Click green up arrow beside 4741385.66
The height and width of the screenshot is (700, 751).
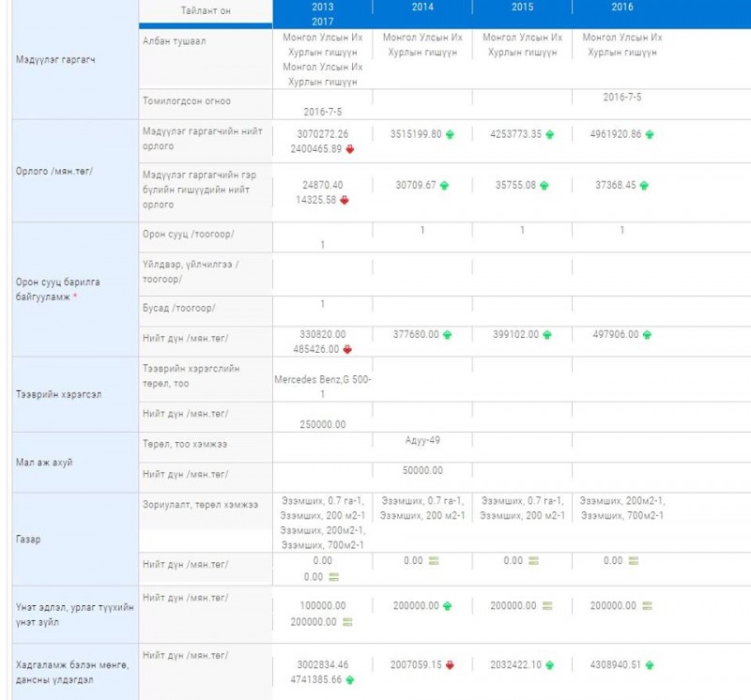pyautogui.click(x=349, y=680)
